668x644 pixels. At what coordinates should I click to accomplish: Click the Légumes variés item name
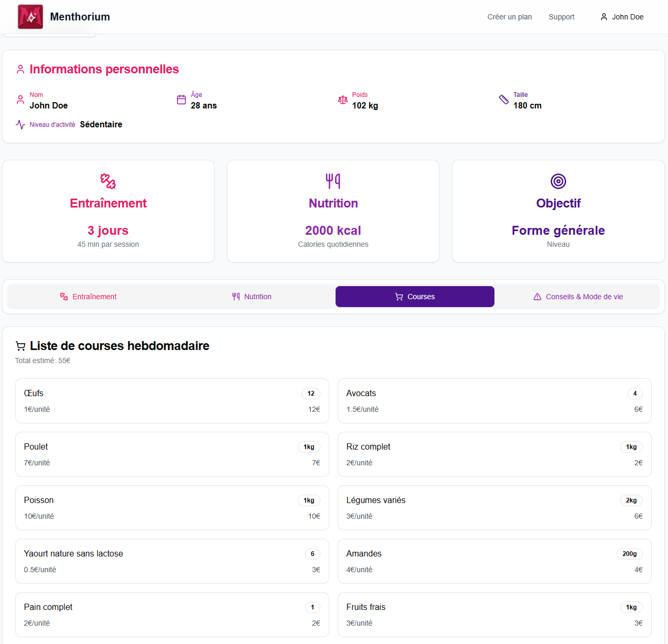(376, 500)
